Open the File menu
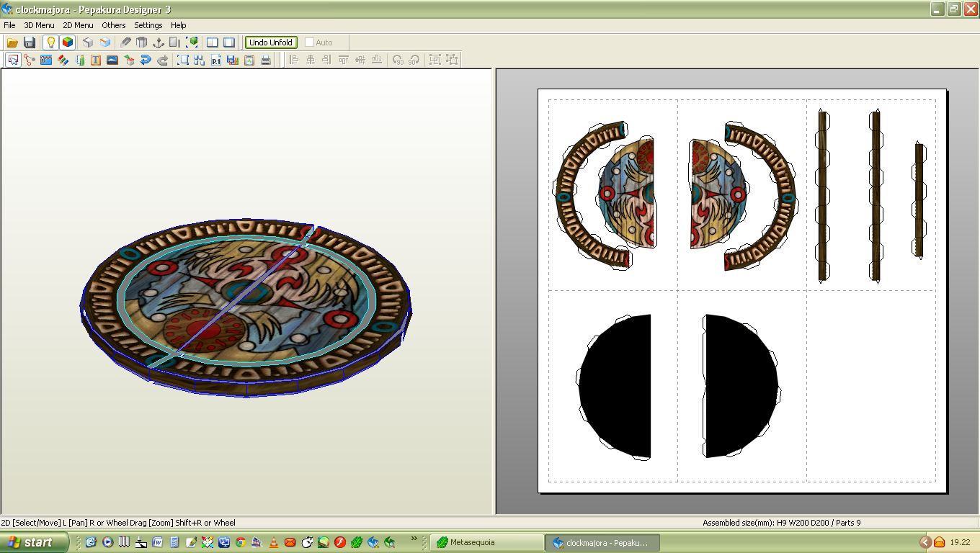This screenshot has height=553, width=980. tap(9, 25)
